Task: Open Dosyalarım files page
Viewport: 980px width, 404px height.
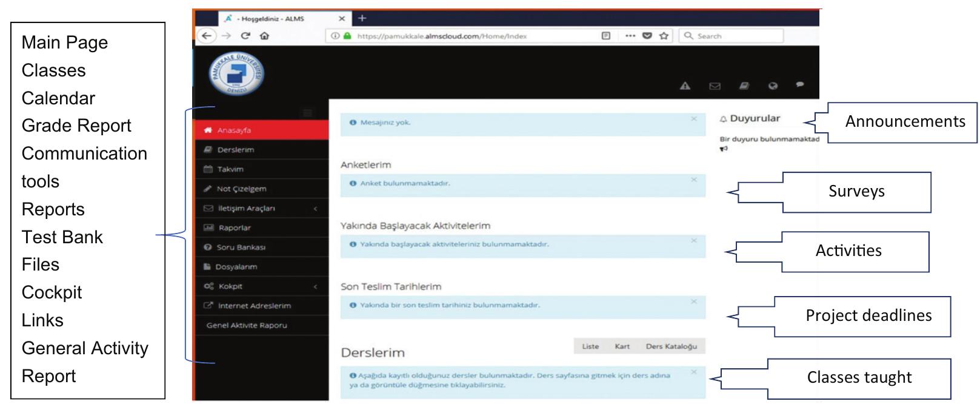Action: (262, 267)
